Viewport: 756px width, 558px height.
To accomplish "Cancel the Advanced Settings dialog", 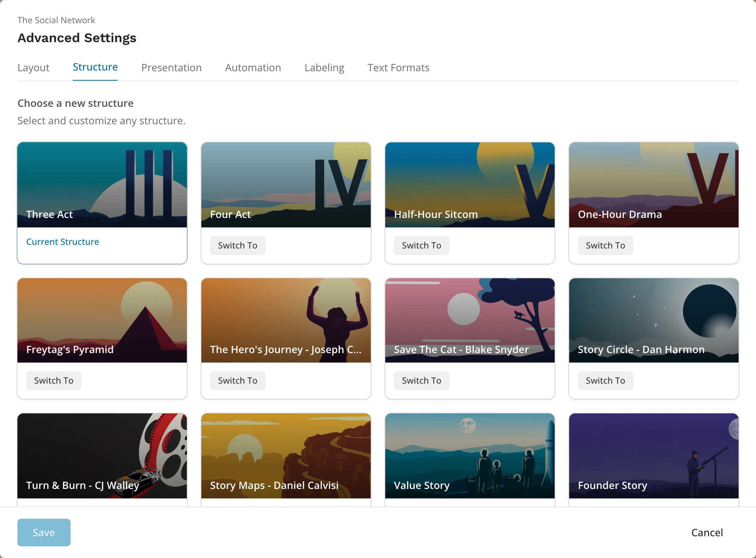I will coord(707,533).
